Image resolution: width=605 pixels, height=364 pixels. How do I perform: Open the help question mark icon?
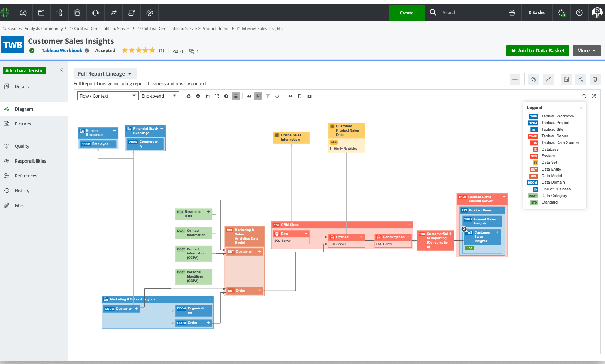coord(579,13)
